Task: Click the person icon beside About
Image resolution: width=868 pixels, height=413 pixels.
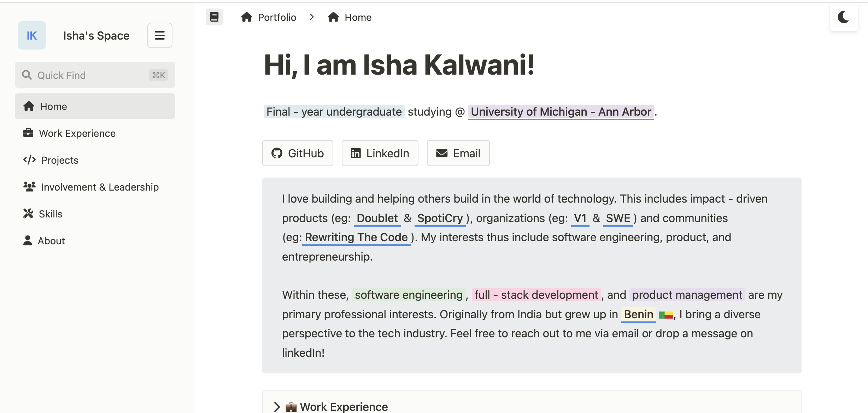Action: [x=28, y=240]
